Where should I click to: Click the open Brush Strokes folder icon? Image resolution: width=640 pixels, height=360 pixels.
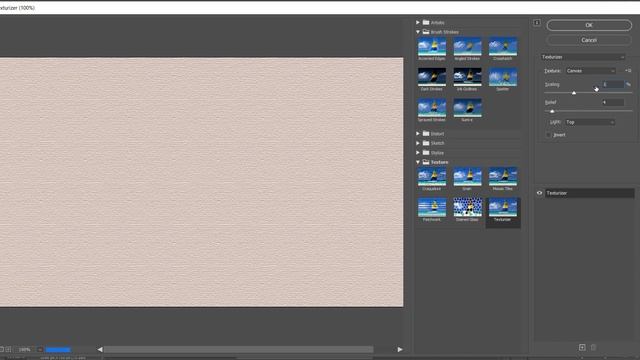[x=426, y=32]
